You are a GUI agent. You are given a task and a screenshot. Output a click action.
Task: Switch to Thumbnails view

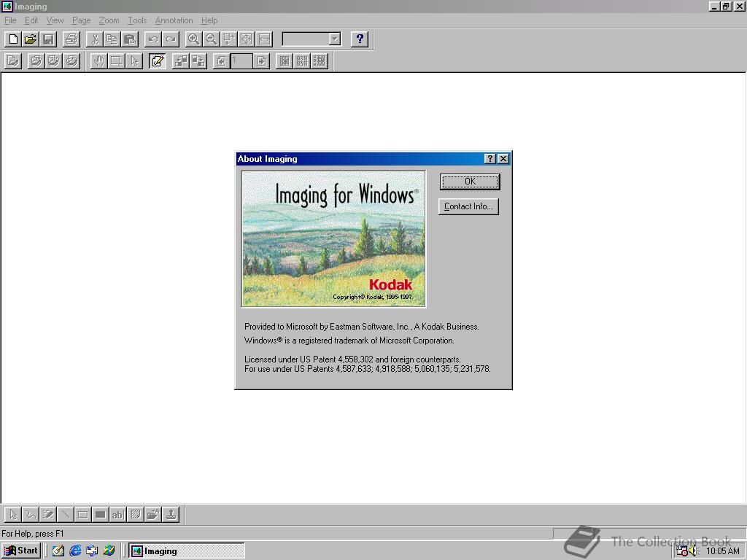pyautogui.click(x=302, y=61)
